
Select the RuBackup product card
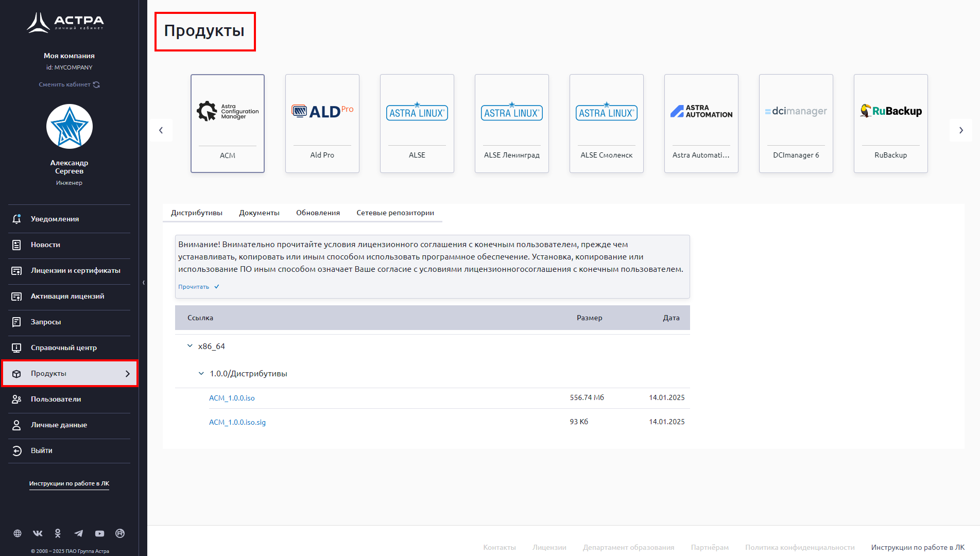coord(890,124)
